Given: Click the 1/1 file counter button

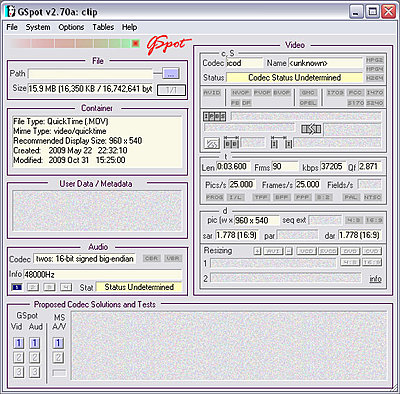Looking at the screenshot, I should click(171, 90).
